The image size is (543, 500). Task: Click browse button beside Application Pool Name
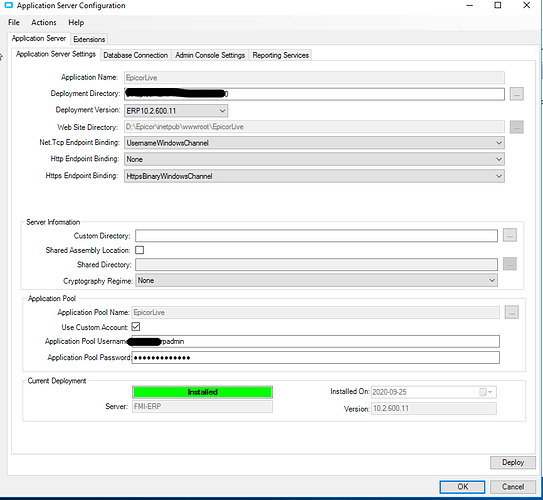[511, 312]
